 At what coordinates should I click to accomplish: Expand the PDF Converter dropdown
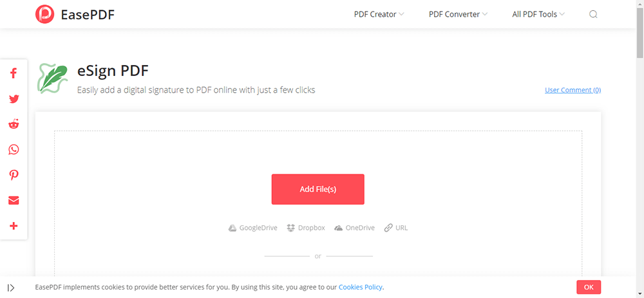tap(458, 14)
